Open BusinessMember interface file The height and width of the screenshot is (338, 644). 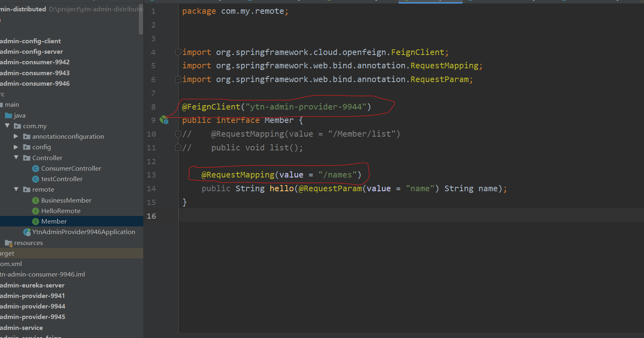pos(66,200)
